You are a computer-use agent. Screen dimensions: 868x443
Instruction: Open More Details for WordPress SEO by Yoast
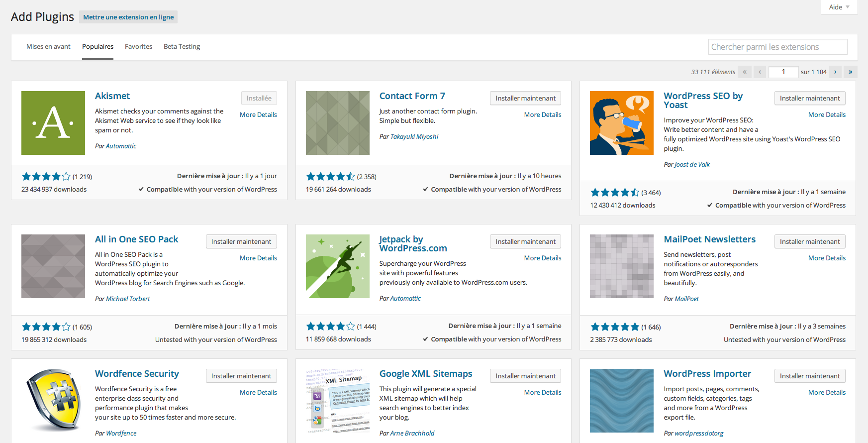tap(827, 114)
